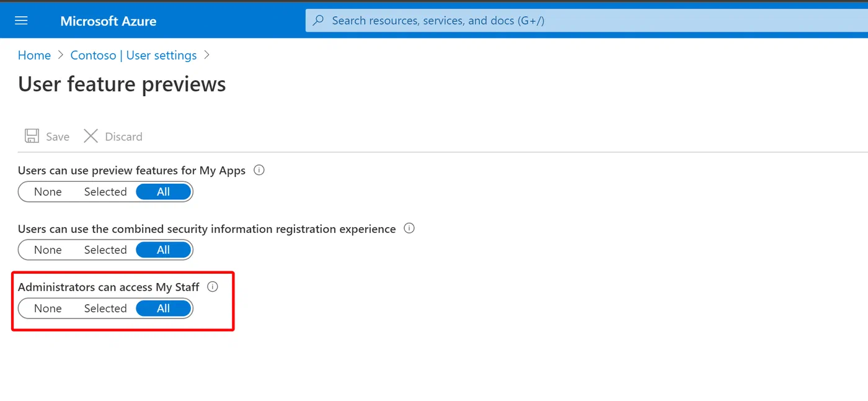The width and height of the screenshot is (868, 401).
Task: Click the search magnifier icon
Action: coord(318,20)
